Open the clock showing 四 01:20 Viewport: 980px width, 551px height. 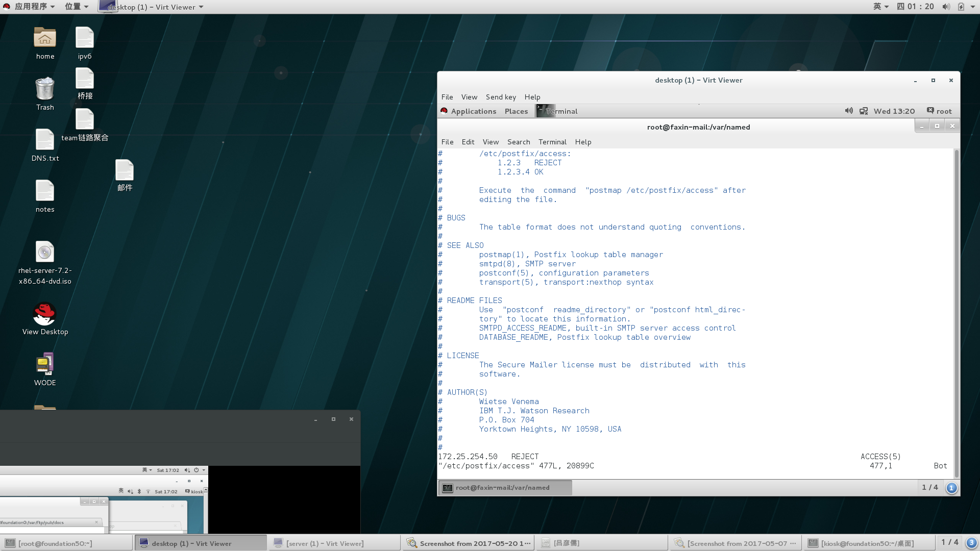(915, 7)
